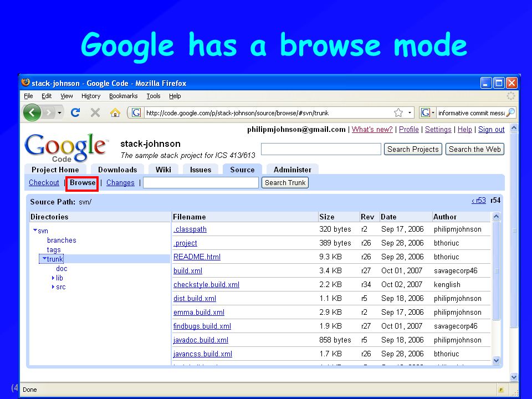Open the Changes sub-link
Image resolution: width=532 pixels, height=399 pixels.
coord(120,182)
